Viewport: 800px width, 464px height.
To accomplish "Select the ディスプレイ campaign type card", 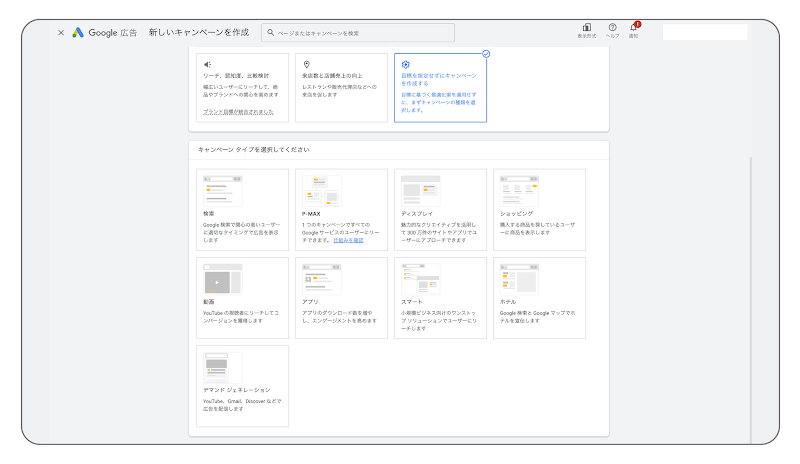I will [440, 210].
